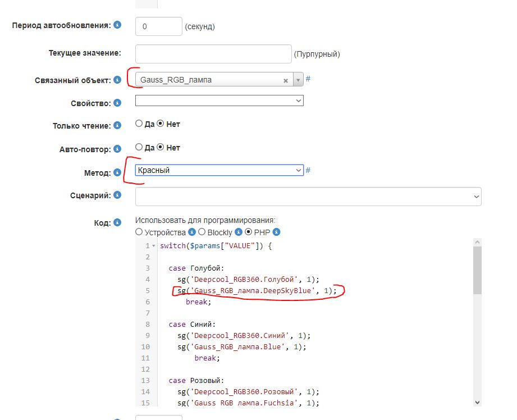Open info icon after PHP option
The height and width of the screenshot is (420, 517).
277,232
